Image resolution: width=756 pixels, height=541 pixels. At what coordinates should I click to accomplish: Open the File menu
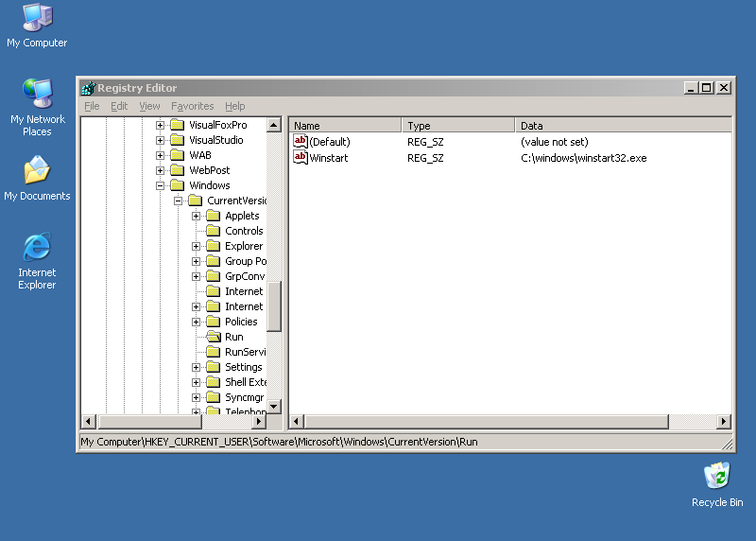click(x=92, y=106)
